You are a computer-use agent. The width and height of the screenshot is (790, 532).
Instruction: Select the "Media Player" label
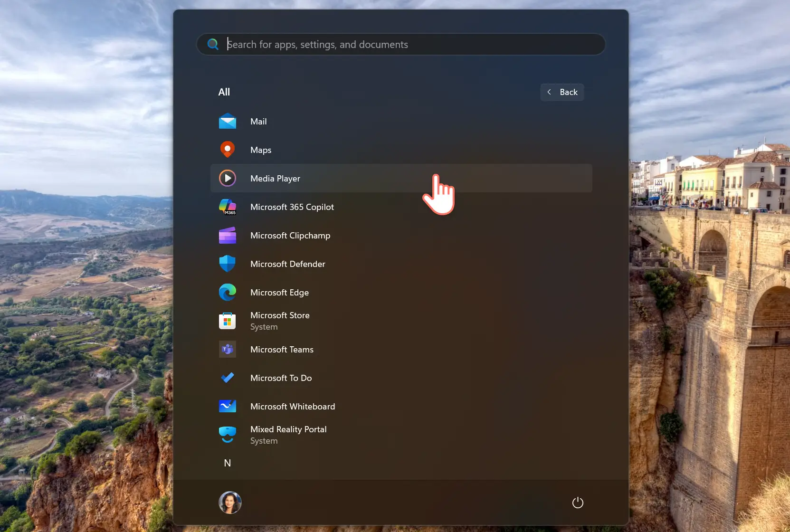275,179
